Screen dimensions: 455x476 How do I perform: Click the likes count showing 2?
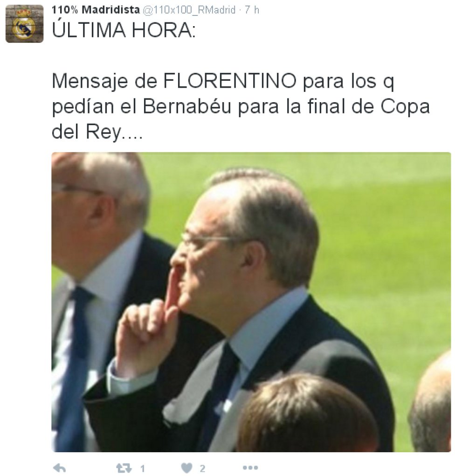(x=202, y=469)
